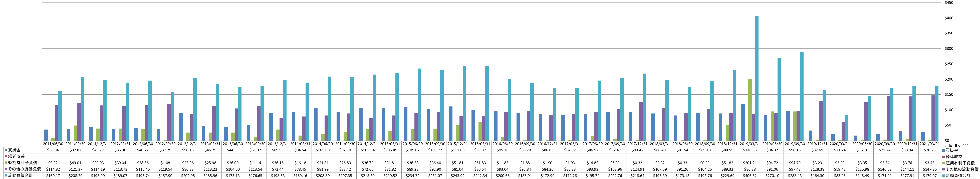Select the tallest teal bar for 2019/03/31
The width and height of the screenshot is (980, 179).
click(757, 78)
